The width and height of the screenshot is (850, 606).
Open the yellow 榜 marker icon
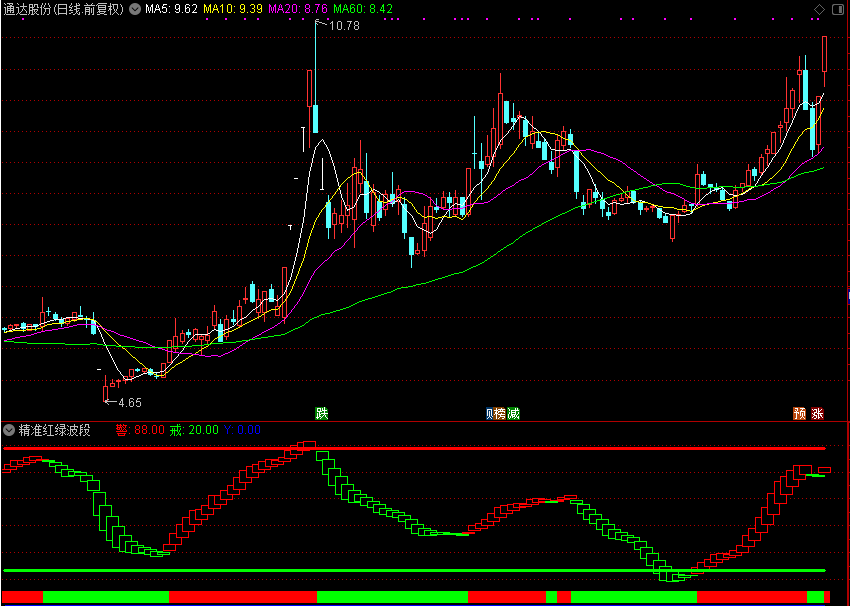(502, 413)
